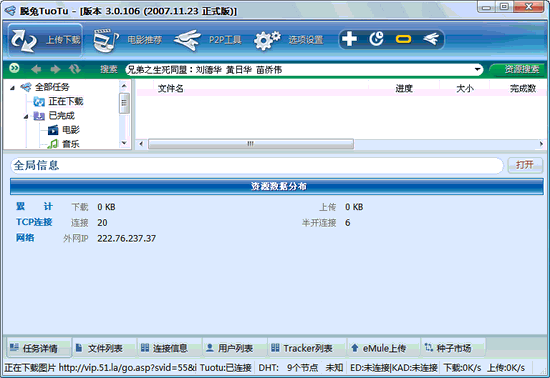Go back with the left arrow
The height and width of the screenshot is (378, 550).
click(36, 69)
